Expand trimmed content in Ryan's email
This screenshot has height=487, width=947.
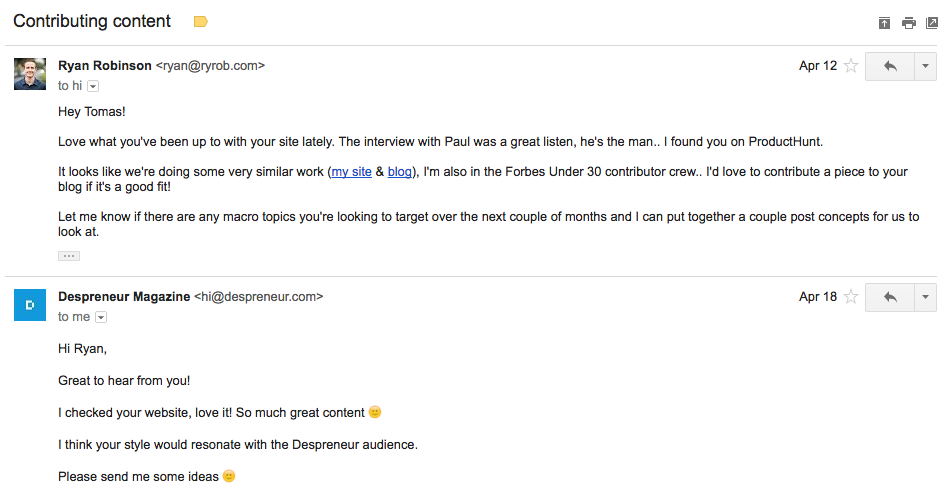[68, 256]
